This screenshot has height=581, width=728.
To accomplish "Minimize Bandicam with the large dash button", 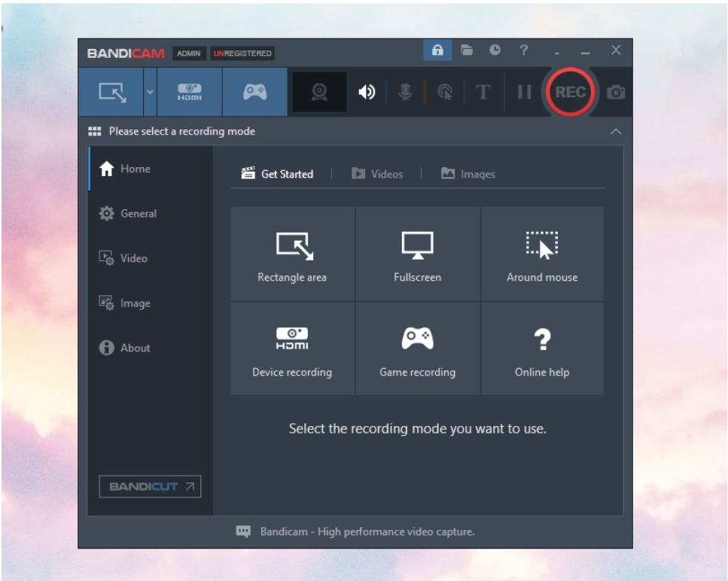I will 586,53.
